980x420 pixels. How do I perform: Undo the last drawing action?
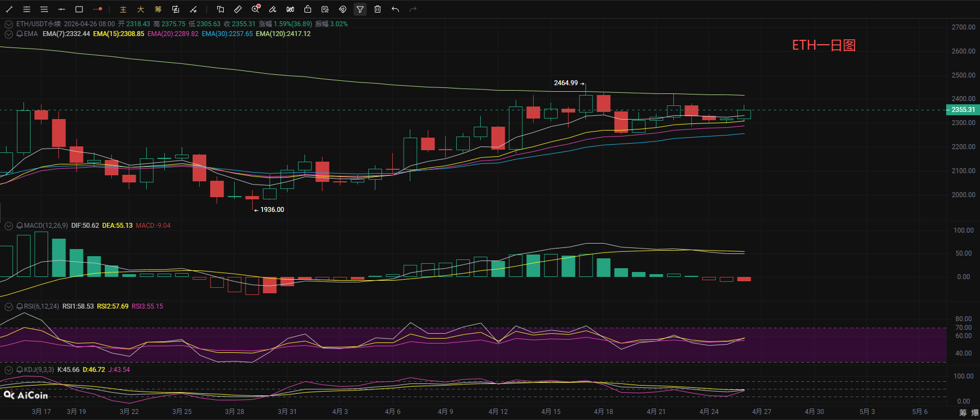click(x=395, y=9)
